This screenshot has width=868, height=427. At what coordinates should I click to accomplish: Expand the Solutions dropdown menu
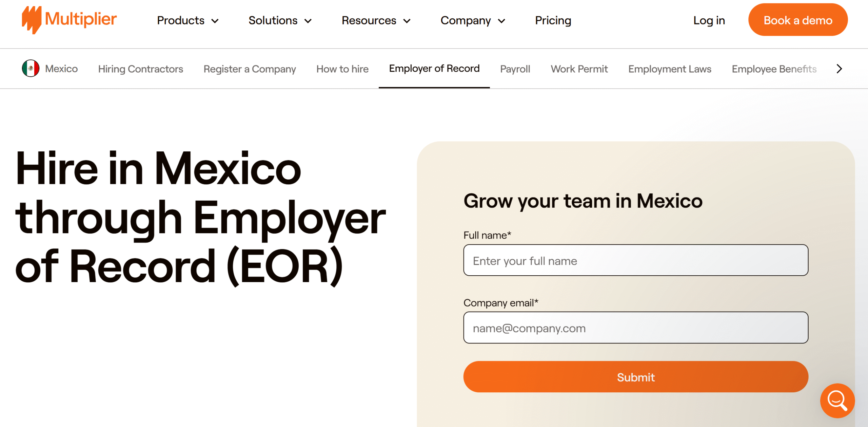click(x=280, y=20)
